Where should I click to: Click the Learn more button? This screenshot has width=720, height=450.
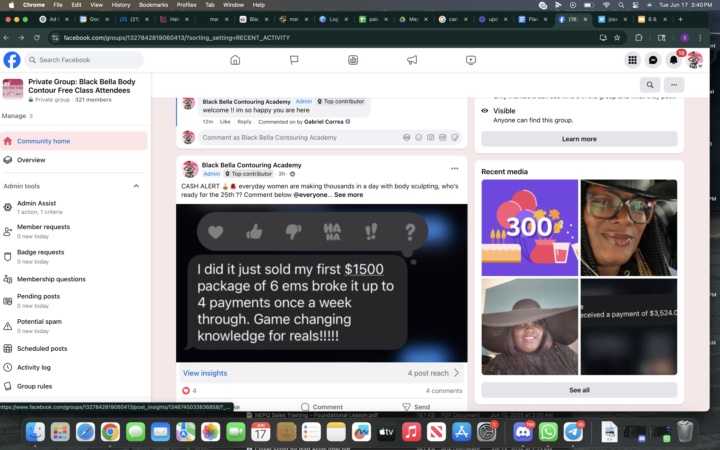pyautogui.click(x=579, y=139)
